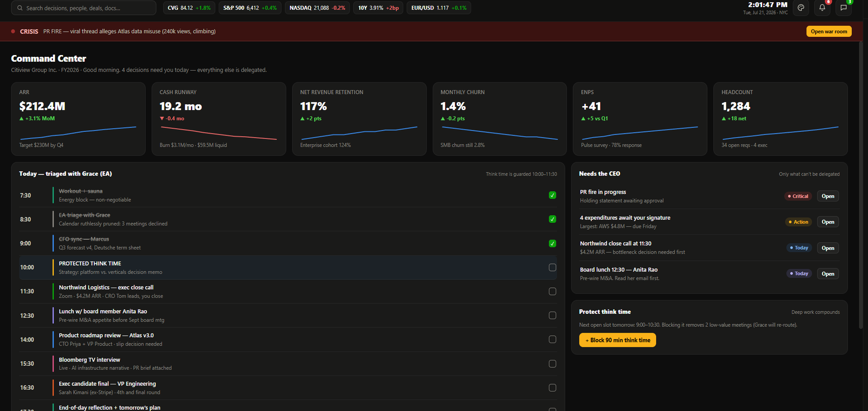Click the Cash Runway red sparkline
This screenshot has width=868, height=411.
coord(219,133)
